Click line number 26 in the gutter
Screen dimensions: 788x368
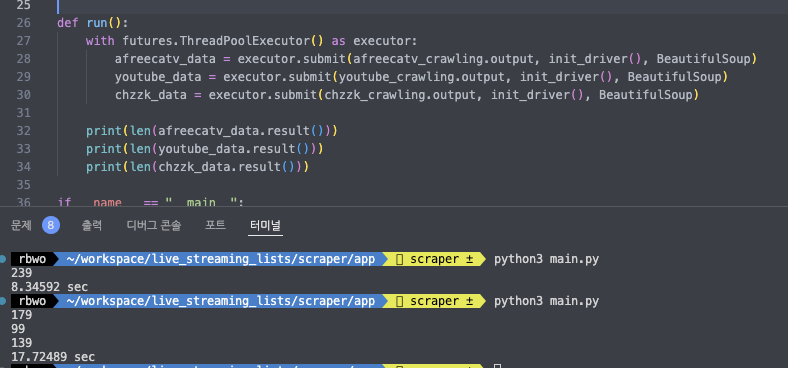[23, 23]
